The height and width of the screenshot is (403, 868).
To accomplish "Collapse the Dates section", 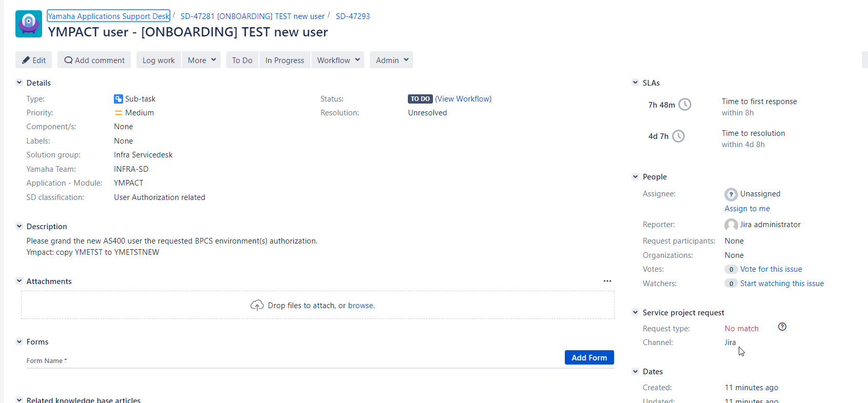I will point(635,371).
